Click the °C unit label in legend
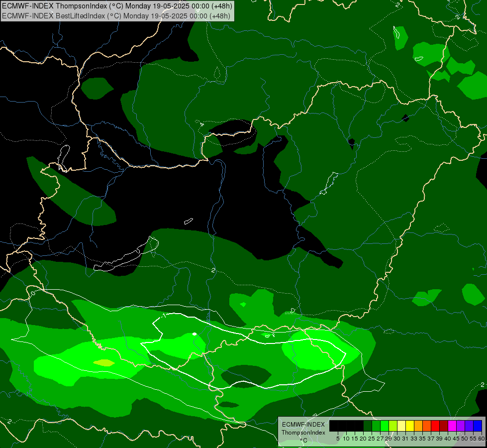487x448 pixels. point(304,440)
